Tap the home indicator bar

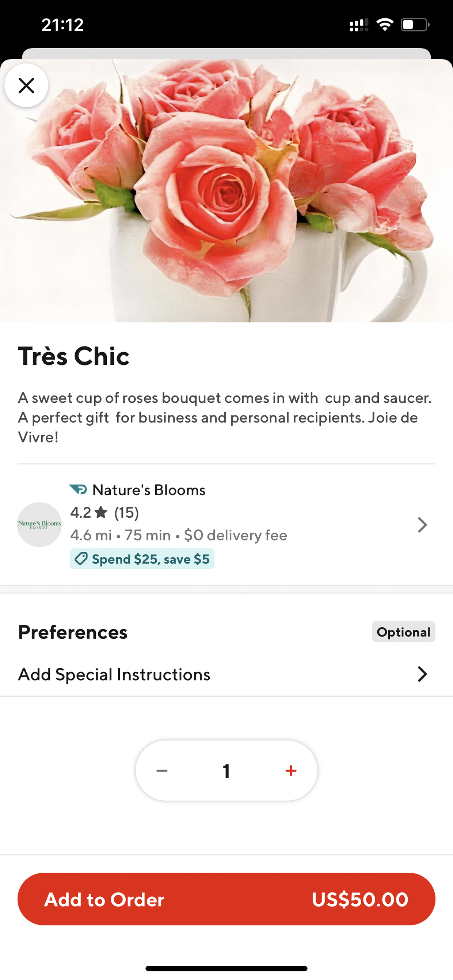coord(226,968)
